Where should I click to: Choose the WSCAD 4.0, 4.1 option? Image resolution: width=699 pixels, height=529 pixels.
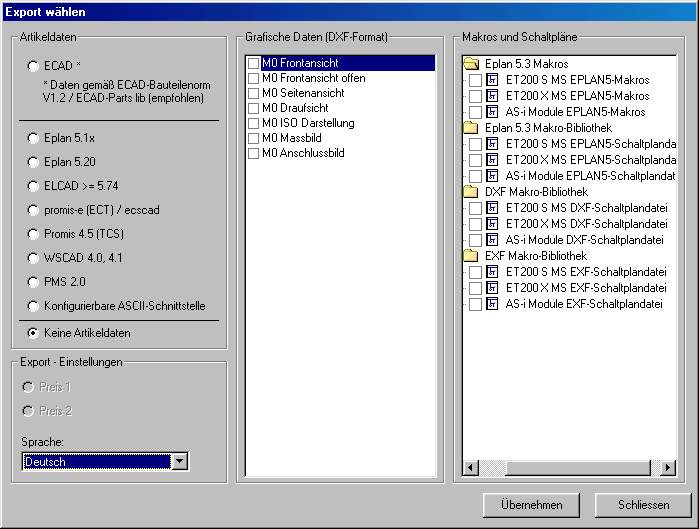point(33,258)
